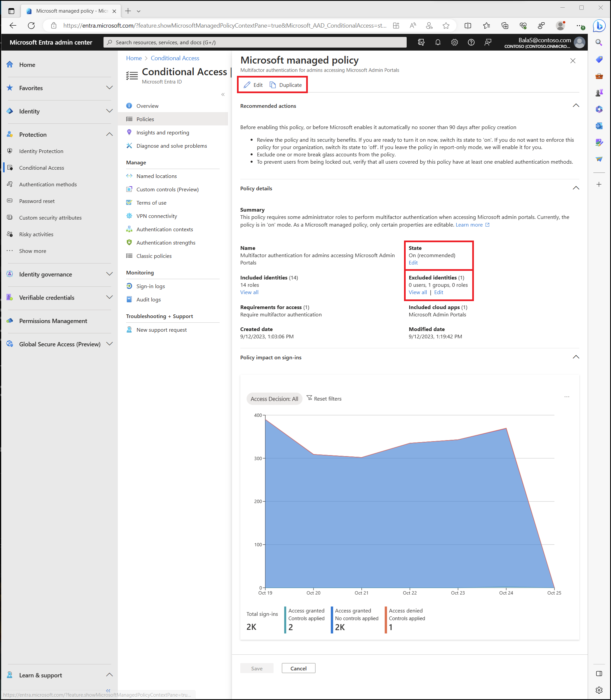Open the browser tab list dropdown
This screenshot has height=700, width=611.
tap(139, 11)
